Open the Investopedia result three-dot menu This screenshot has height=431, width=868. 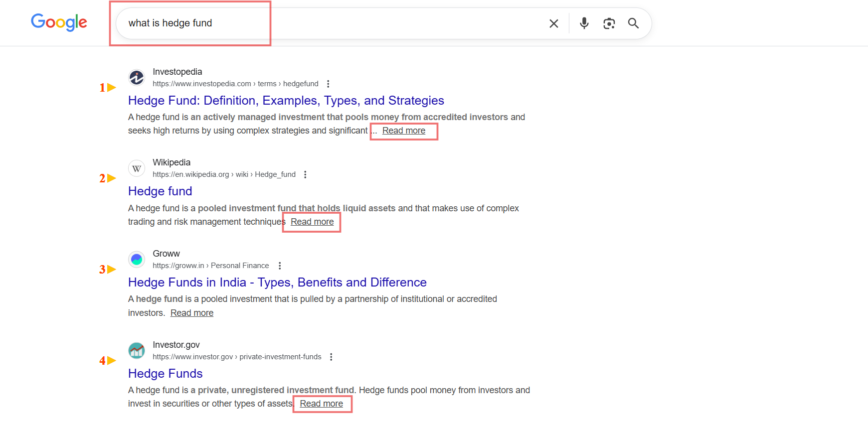[x=328, y=84]
